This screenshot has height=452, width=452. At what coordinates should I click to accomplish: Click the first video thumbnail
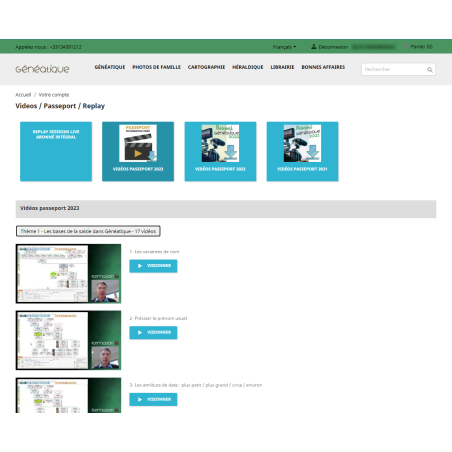68,274
